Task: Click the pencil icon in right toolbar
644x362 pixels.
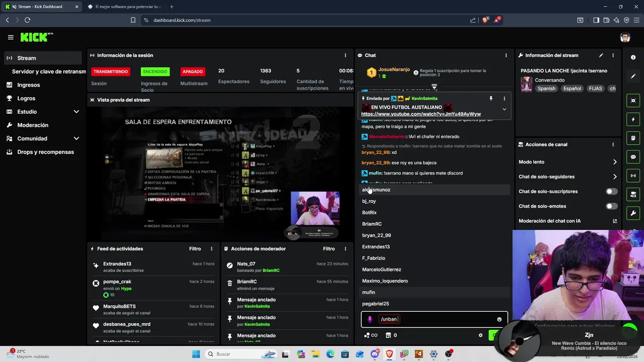Action: pos(633,76)
